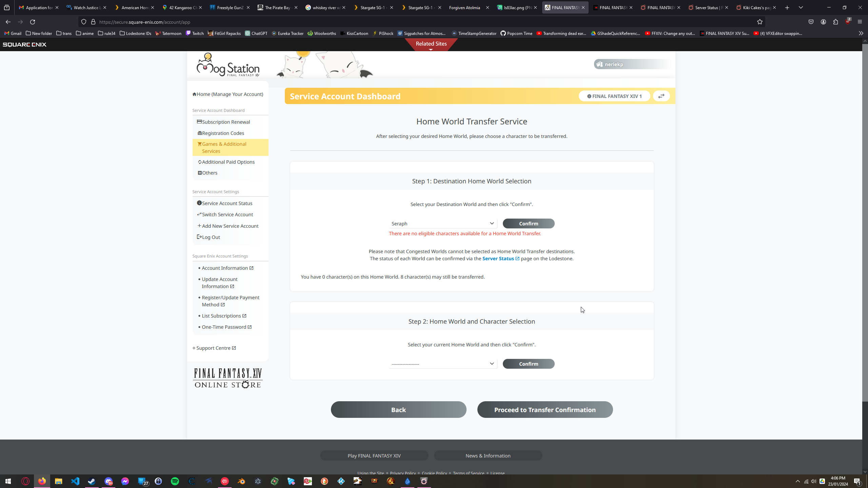This screenshot has height=488, width=868.
Task: Reload the Mog Station page
Action: pyautogui.click(x=33, y=22)
